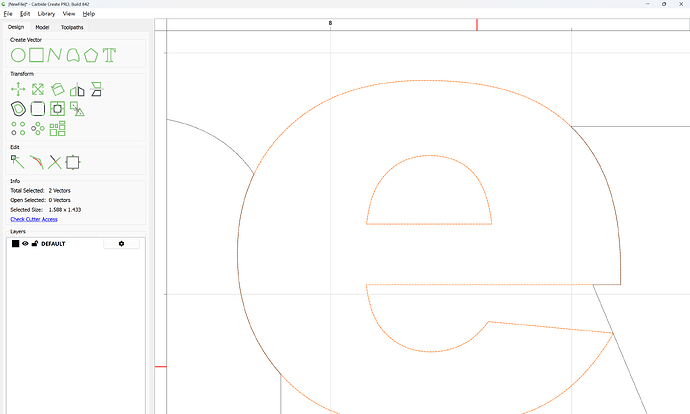Select the Polygon vector tool

tap(92, 54)
